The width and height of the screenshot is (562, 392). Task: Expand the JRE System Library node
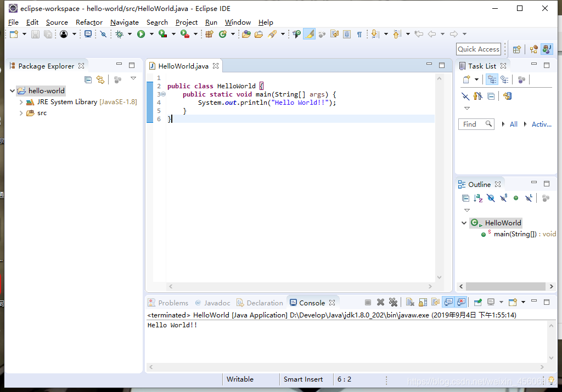21,102
